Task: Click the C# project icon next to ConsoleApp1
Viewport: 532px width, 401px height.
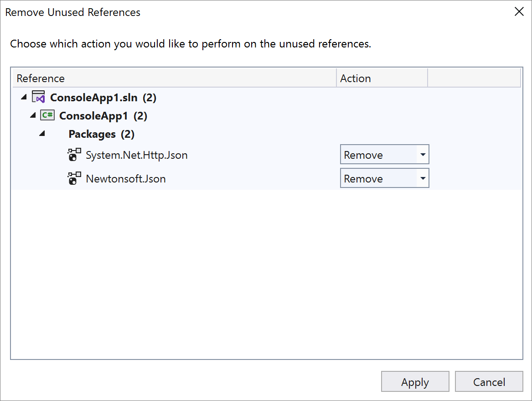Action: pos(47,115)
